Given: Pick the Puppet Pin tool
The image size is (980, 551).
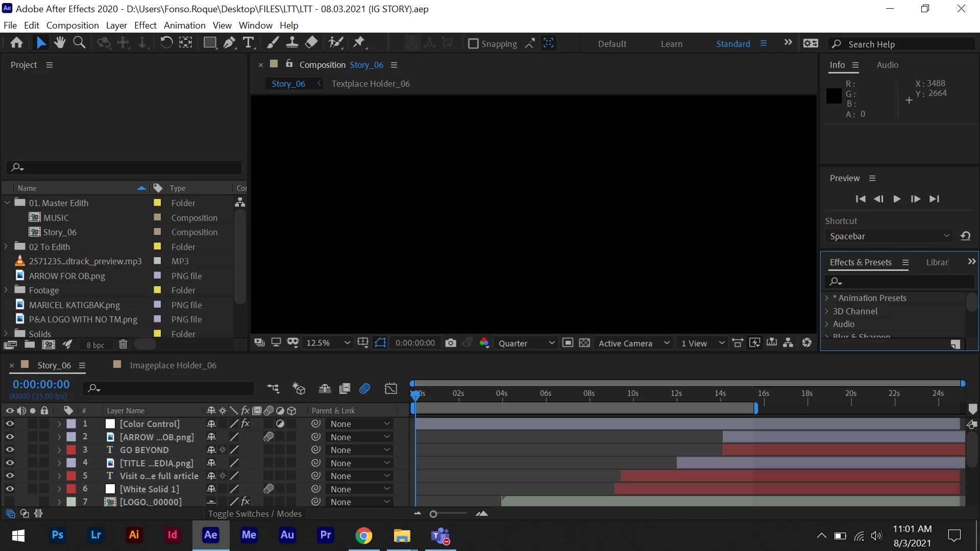Looking at the screenshot, I should (359, 43).
